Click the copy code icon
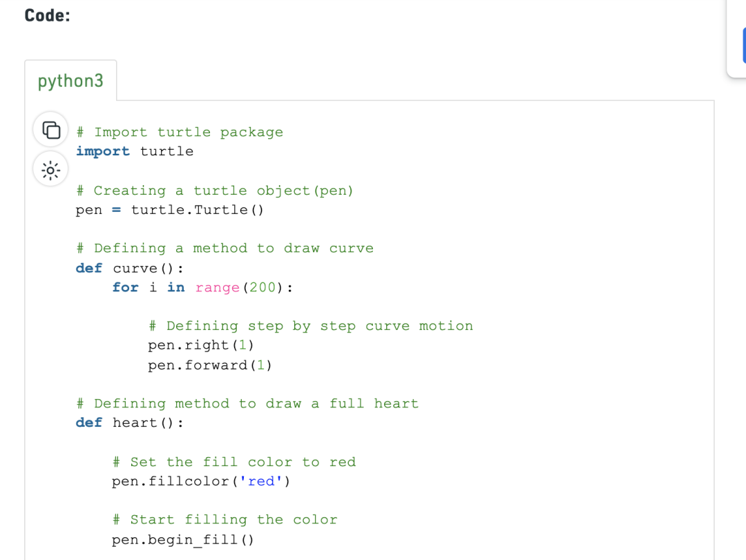The height and width of the screenshot is (560, 746). 51,130
